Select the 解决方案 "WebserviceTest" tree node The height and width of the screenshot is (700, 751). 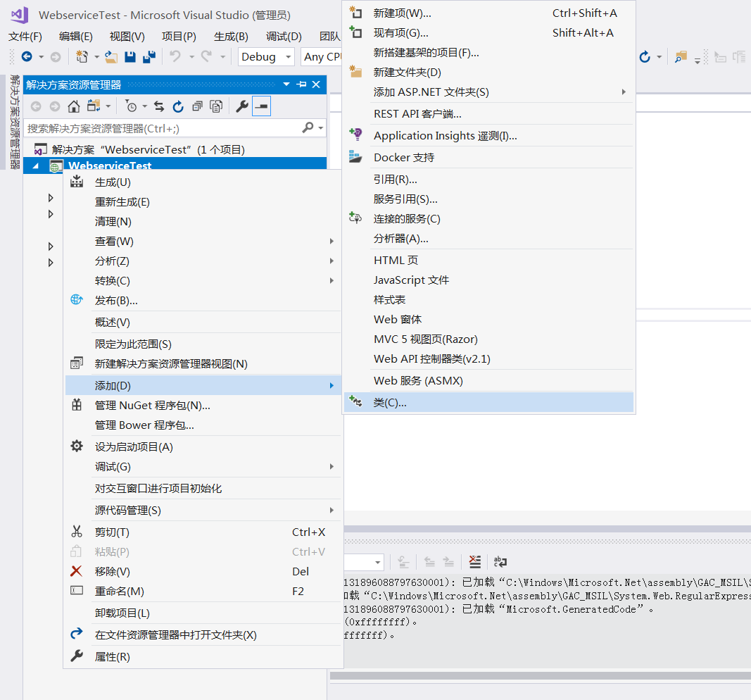tap(175, 149)
